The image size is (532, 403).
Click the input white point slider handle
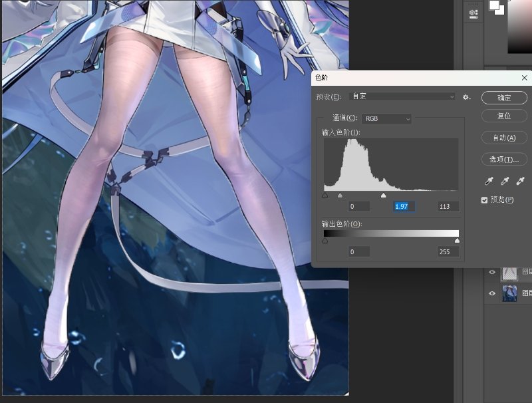(x=384, y=196)
